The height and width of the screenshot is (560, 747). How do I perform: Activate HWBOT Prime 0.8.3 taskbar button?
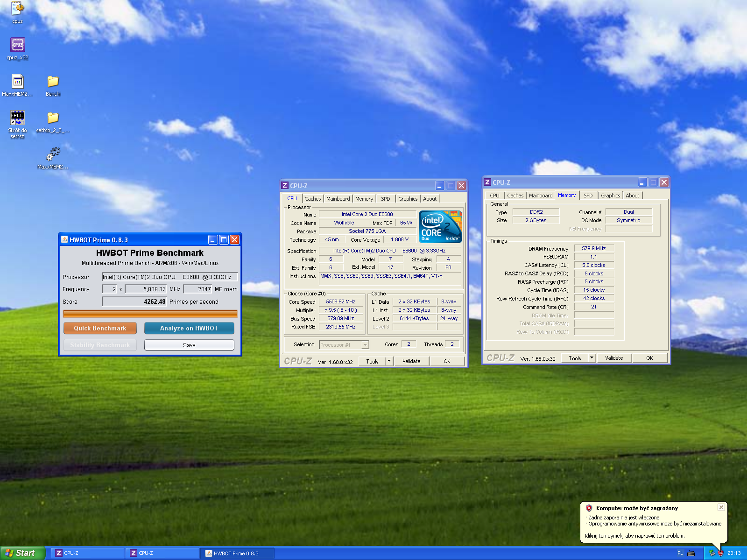(237, 553)
